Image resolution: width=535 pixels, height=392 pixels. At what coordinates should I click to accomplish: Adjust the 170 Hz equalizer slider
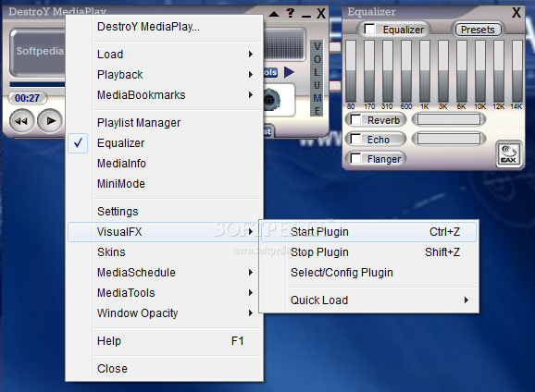coord(369,71)
